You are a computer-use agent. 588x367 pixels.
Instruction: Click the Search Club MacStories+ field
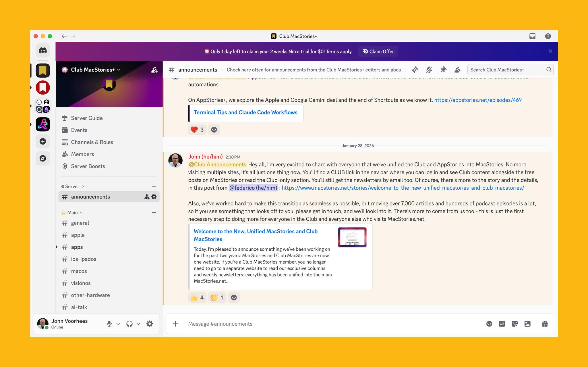(507, 70)
